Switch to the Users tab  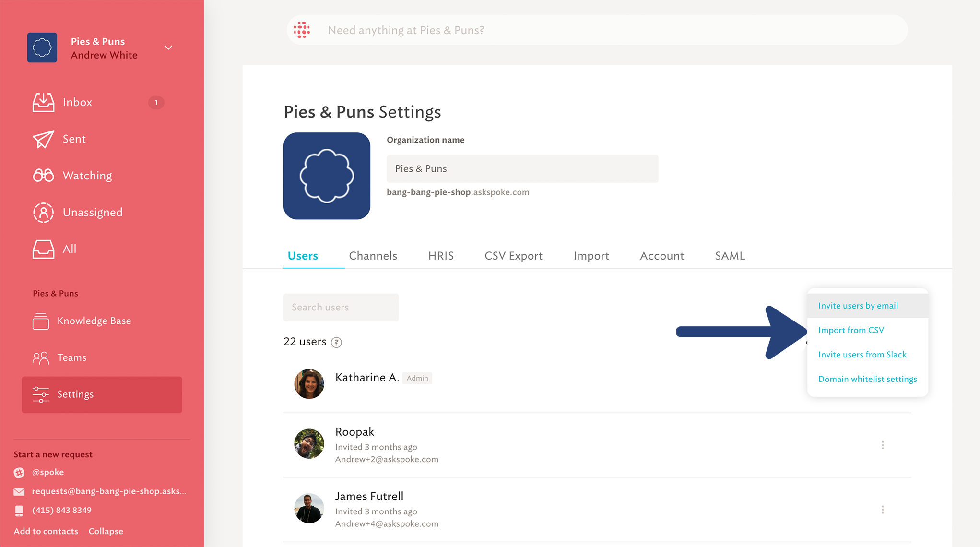coord(303,256)
